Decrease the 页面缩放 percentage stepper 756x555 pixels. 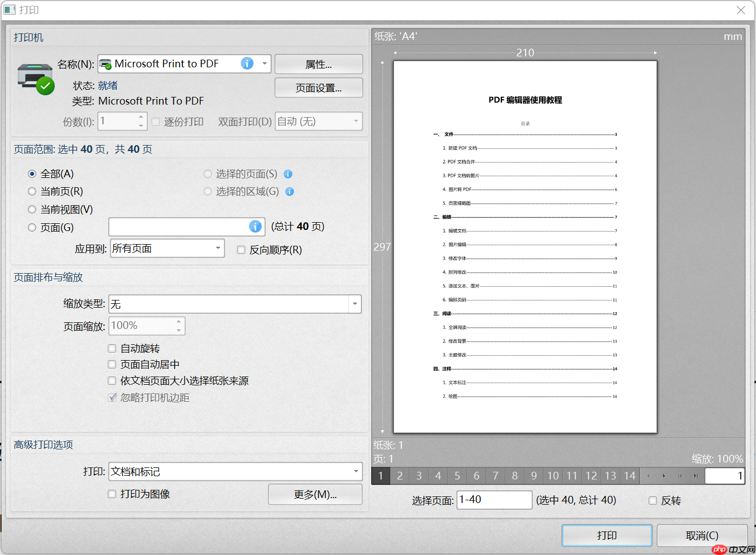click(x=178, y=331)
